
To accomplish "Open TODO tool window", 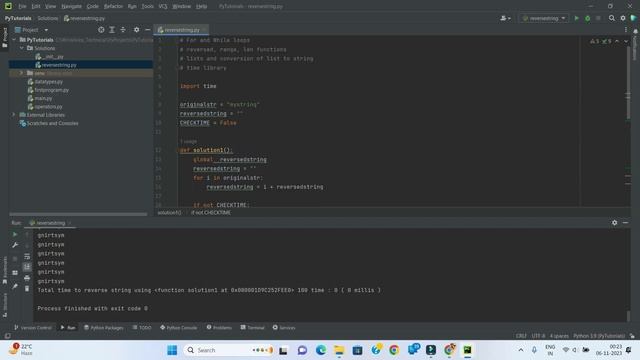I will tap(142, 327).
